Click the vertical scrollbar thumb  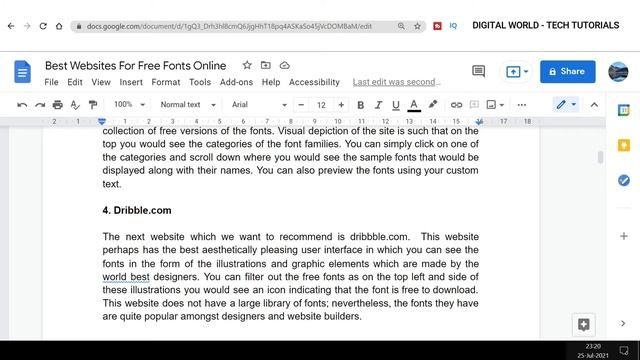600,157
